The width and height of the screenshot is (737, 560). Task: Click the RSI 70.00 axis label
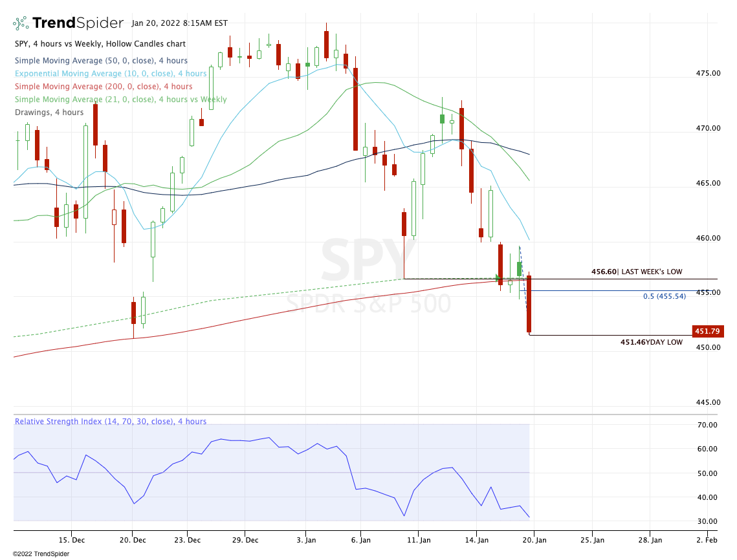[x=707, y=425]
